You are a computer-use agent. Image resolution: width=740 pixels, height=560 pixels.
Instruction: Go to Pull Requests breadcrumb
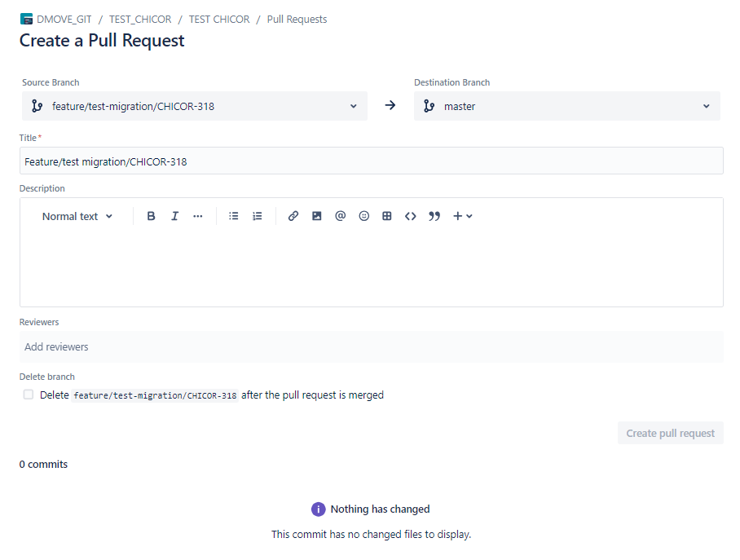tap(297, 19)
